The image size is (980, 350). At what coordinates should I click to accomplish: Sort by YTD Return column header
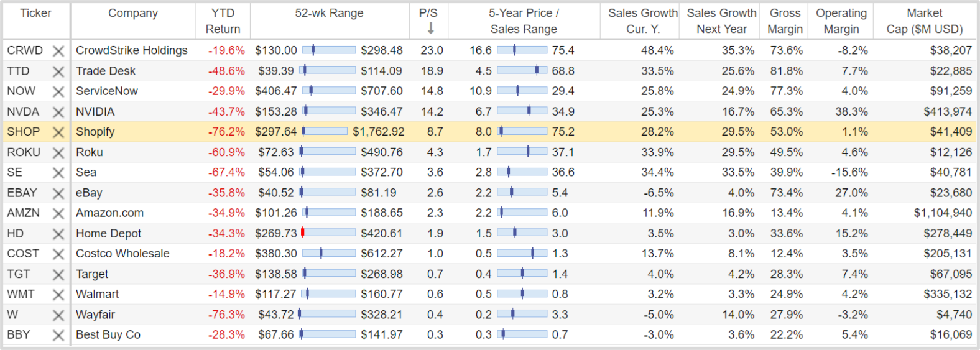click(x=223, y=21)
